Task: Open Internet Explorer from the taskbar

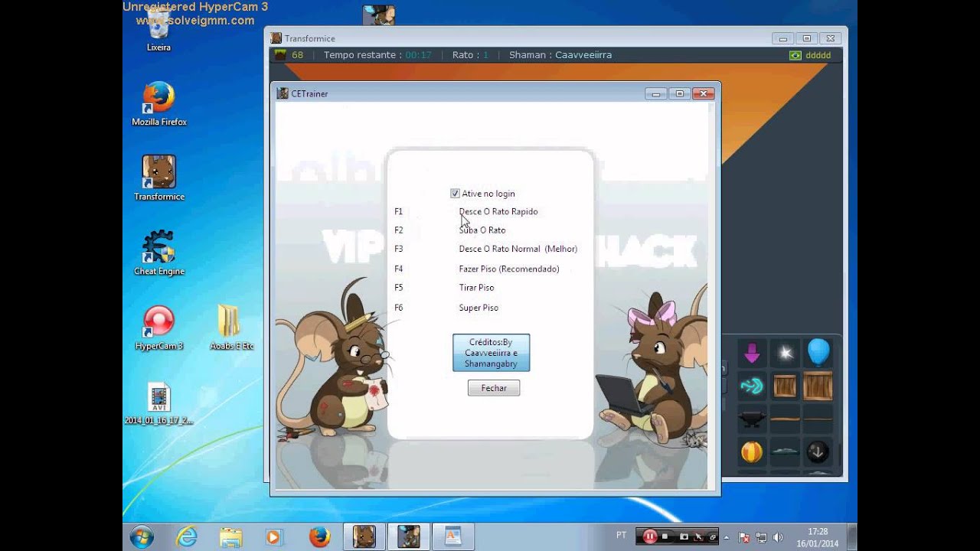Action: pos(186,536)
